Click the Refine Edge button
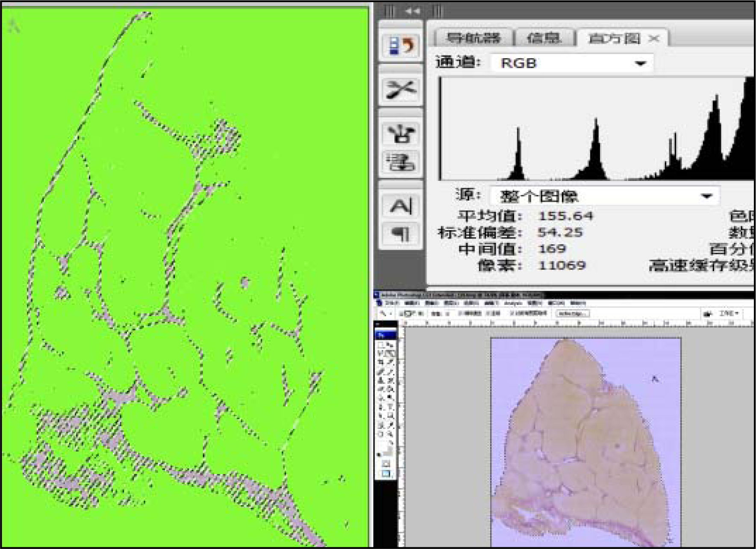The image size is (756, 549). [x=572, y=313]
